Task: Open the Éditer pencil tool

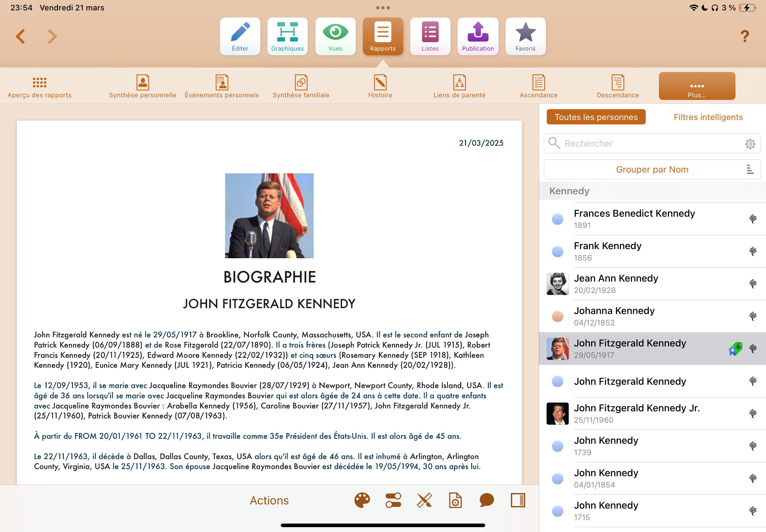Action: point(240,36)
